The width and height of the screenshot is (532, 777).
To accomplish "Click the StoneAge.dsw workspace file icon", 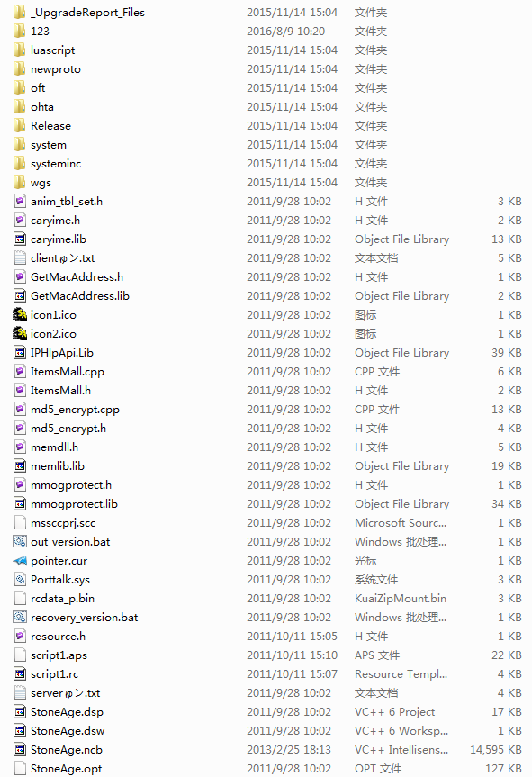I will coord(19,731).
